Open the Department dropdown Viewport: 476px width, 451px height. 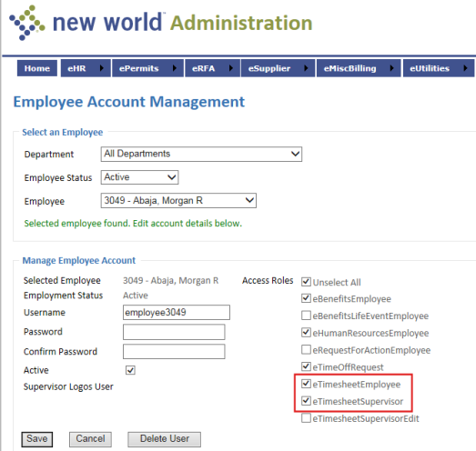(201, 154)
